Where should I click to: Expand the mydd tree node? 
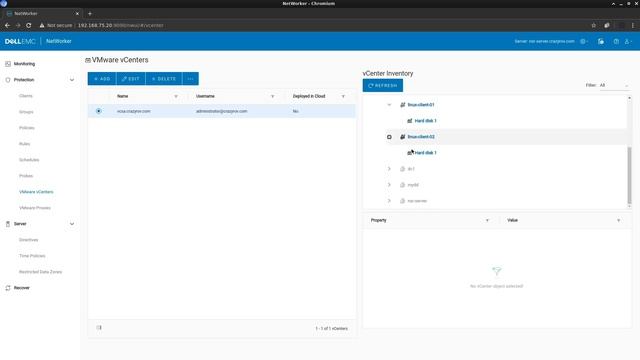pos(389,185)
